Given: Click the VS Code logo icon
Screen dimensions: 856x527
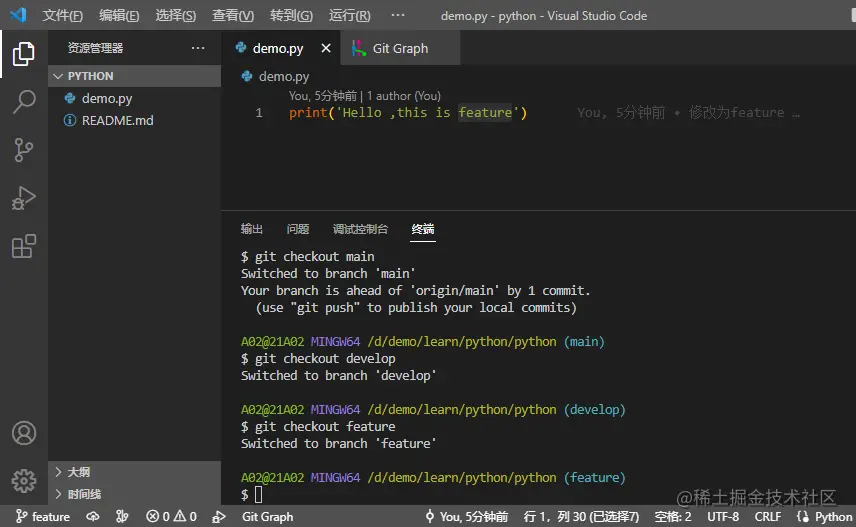Looking at the screenshot, I should [x=18, y=15].
